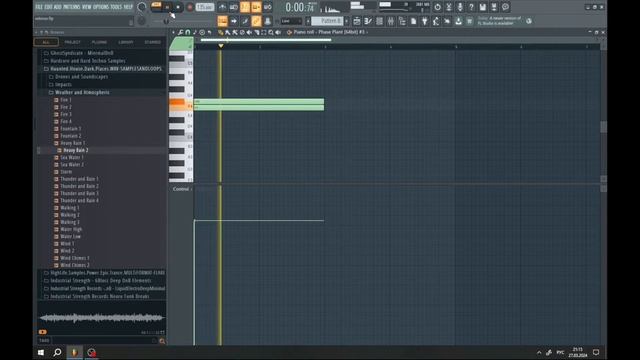
Task: Open the PATTERNS menu
Action: [x=72, y=7]
